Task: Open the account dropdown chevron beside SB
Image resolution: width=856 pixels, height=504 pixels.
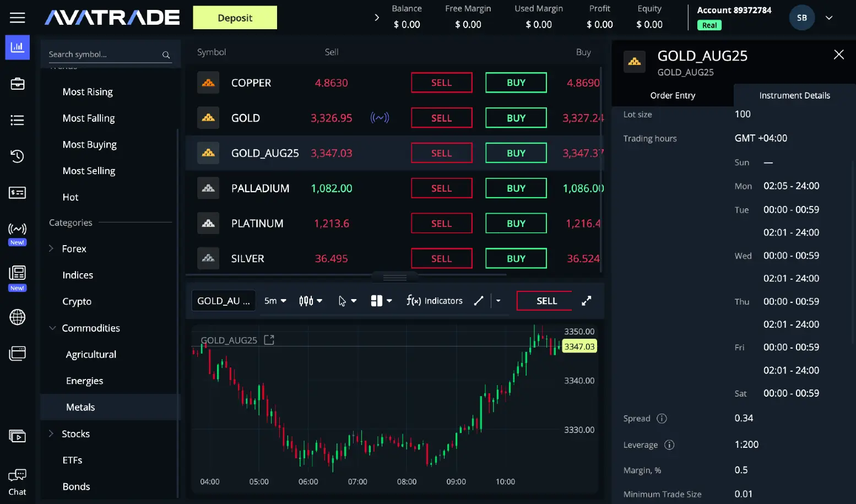Action: click(829, 18)
